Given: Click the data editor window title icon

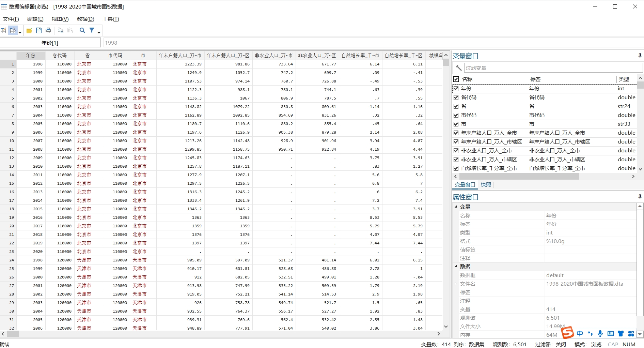Looking at the screenshot, I should tap(4, 6).
